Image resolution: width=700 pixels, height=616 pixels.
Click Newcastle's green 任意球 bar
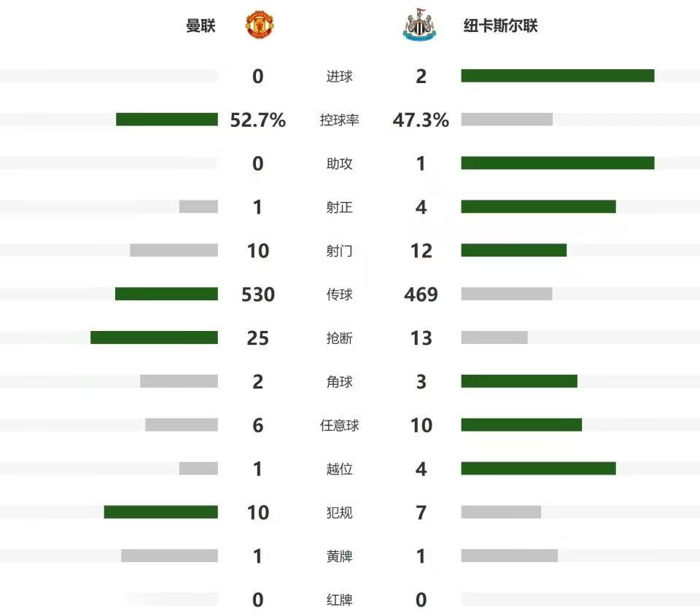tap(521, 424)
